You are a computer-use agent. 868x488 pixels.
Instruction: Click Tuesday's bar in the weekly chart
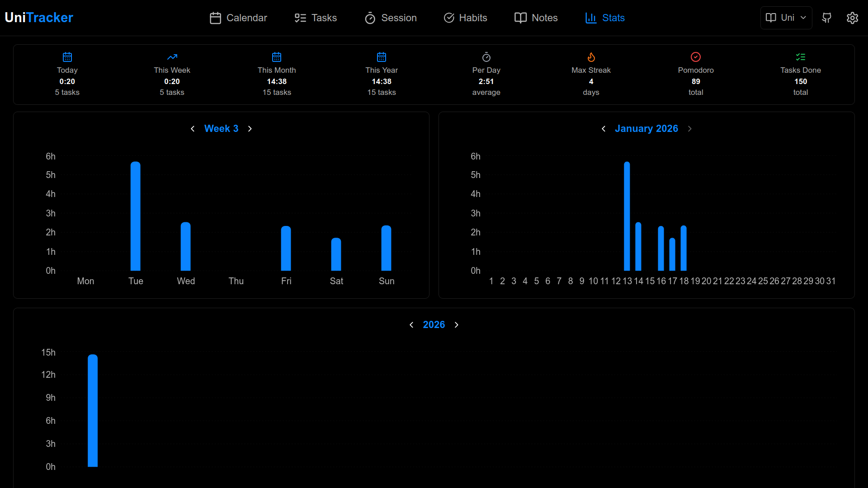[136, 217]
